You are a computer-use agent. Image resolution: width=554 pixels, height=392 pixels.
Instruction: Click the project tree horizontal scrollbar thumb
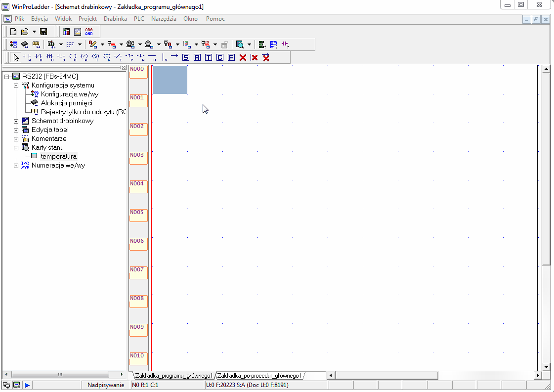[x=60, y=374]
